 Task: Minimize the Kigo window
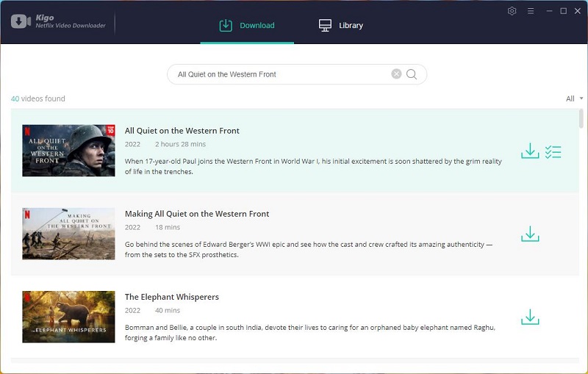549,11
